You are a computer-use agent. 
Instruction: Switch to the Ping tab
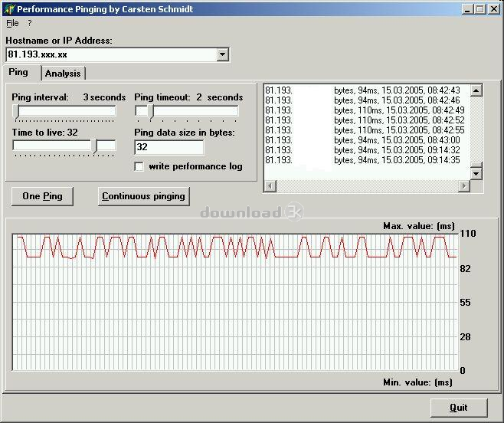coord(18,72)
